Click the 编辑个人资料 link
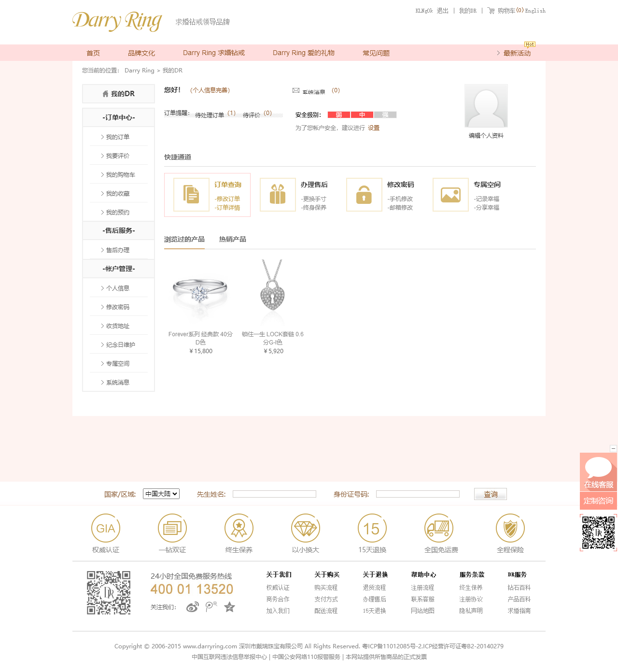618x672 pixels. [486, 136]
